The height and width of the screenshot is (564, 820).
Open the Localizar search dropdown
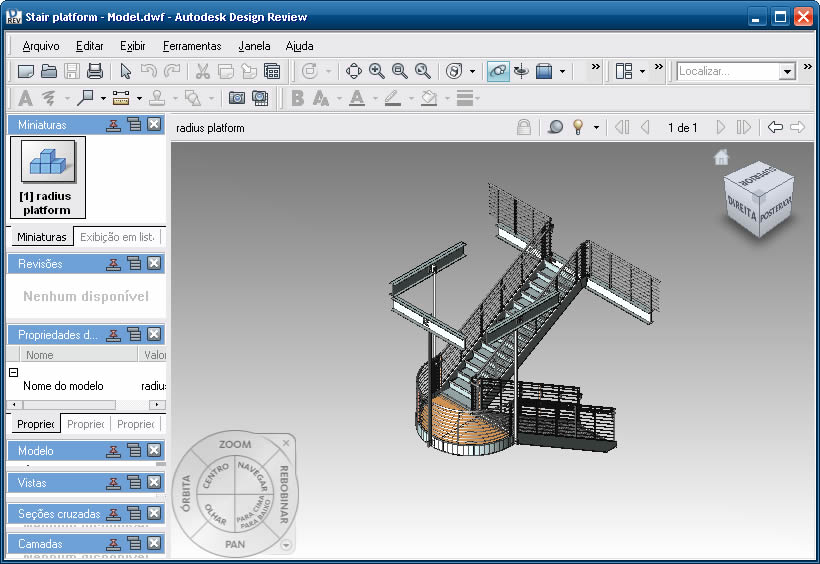click(x=787, y=71)
